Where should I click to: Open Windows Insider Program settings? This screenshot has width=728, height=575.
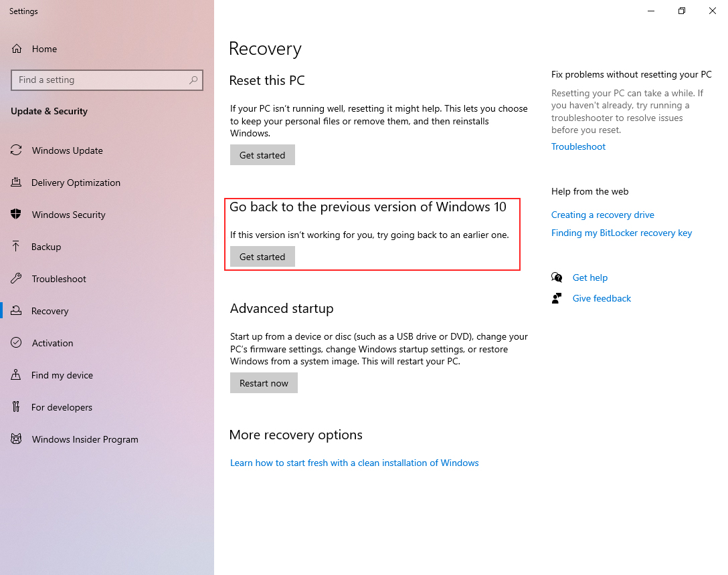coord(16,439)
